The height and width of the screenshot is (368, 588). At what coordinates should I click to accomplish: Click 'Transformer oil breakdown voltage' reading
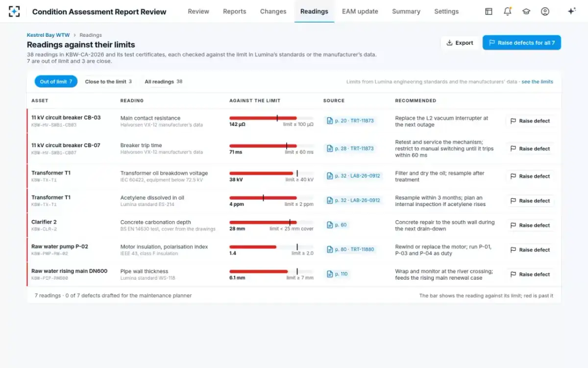click(164, 173)
